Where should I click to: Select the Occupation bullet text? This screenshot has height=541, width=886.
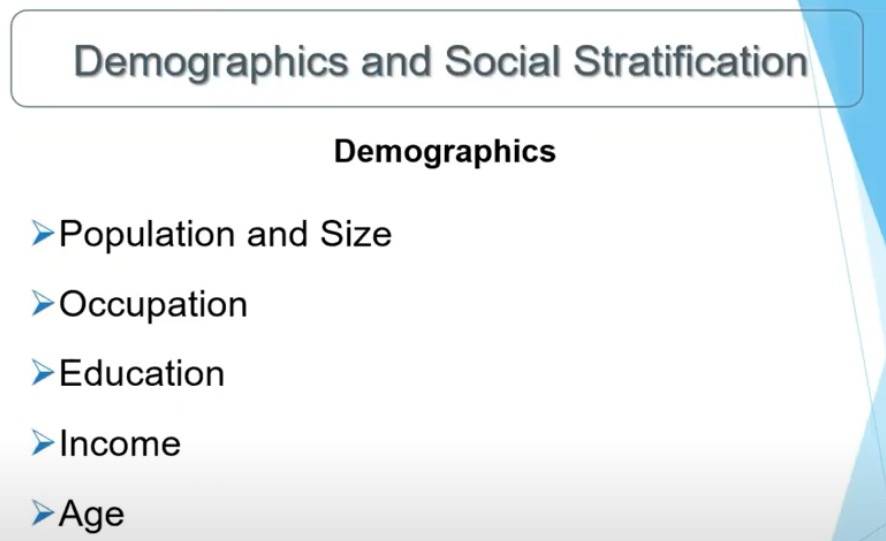tap(153, 306)
